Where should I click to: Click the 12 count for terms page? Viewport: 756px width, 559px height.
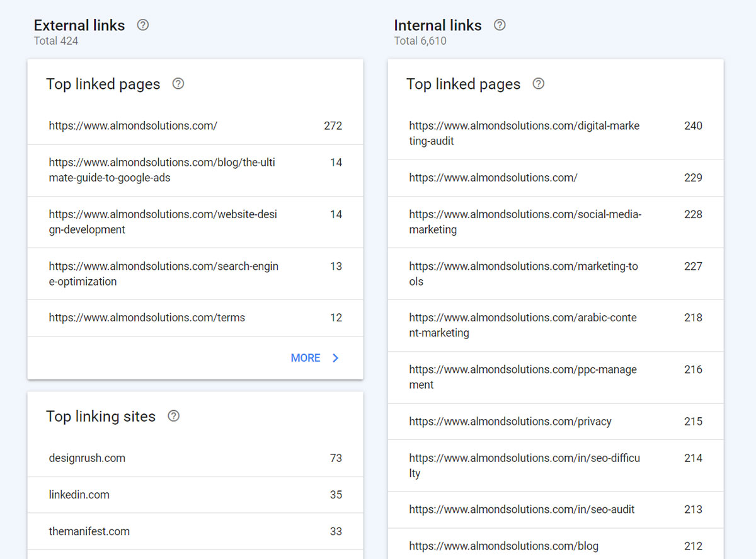pyautogui.click(x=336, y=318)
